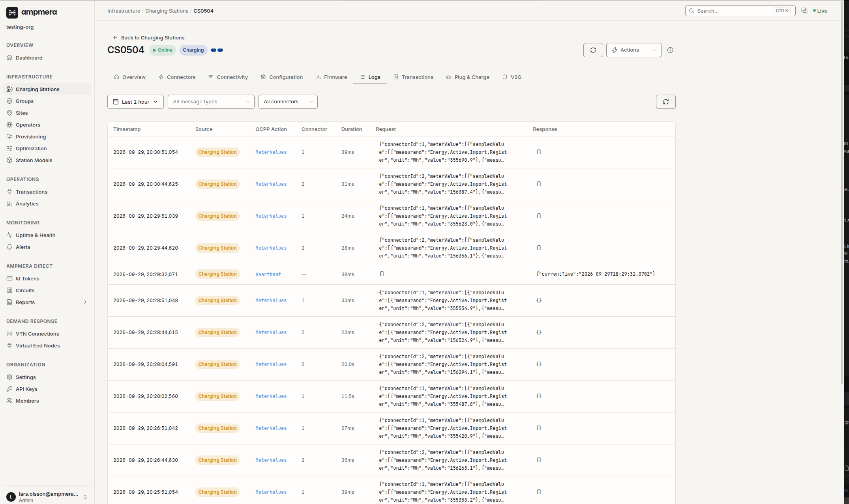Open Alerts page
The image size is (849, 504).
(47, 247)
